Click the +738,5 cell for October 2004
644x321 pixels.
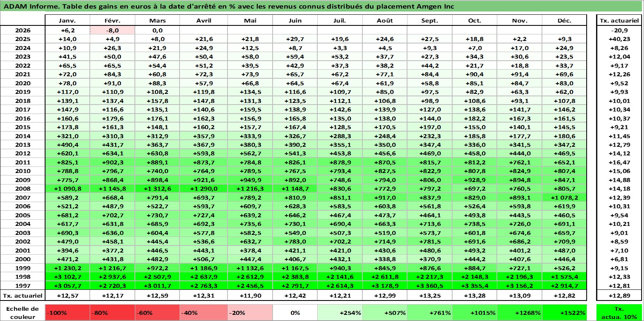[x=475, y=224]
